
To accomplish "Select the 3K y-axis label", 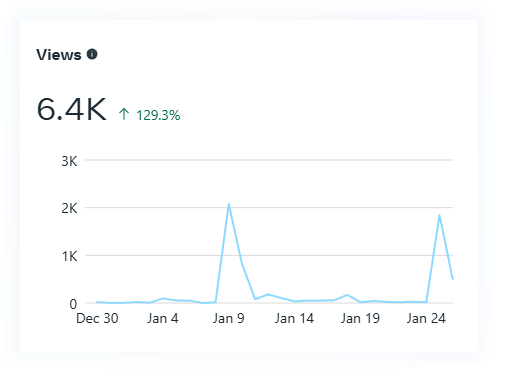I will point(69,161).
